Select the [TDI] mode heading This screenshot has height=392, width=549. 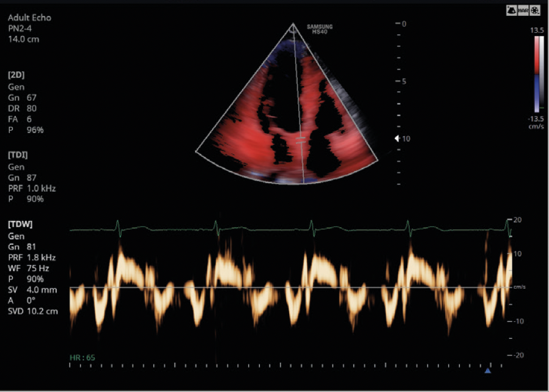tap(18, 155)
